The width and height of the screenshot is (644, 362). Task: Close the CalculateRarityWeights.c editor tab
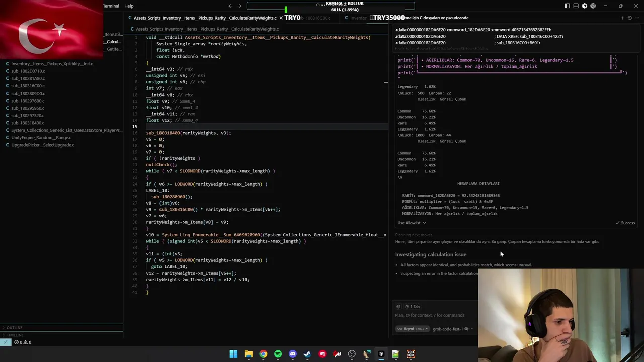pos(281,18)
